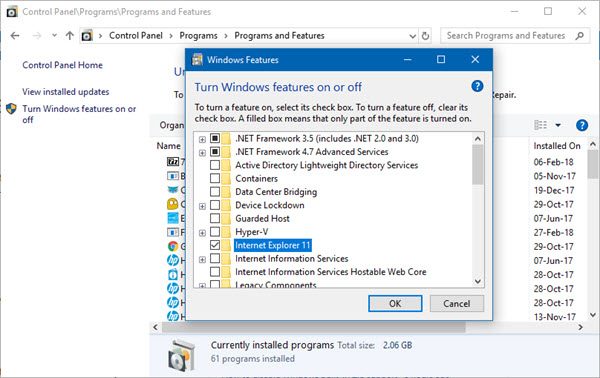Open recent locations dropdown arrow

(54, 36)
